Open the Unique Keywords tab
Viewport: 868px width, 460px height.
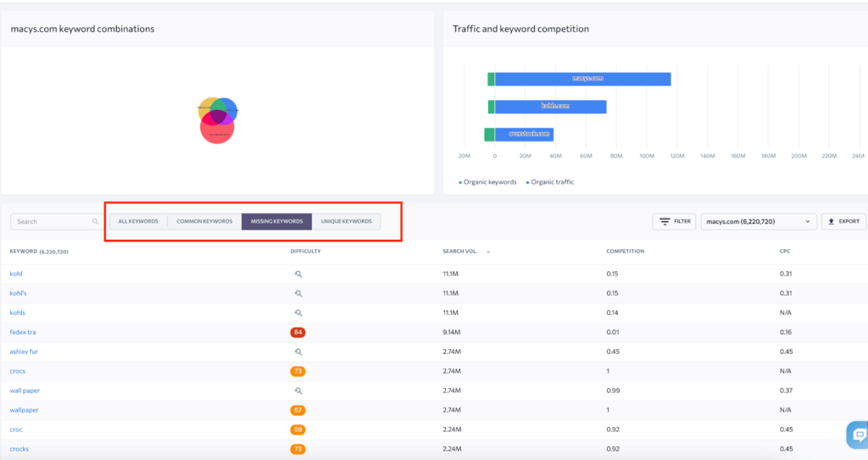(x=347, y=221)
